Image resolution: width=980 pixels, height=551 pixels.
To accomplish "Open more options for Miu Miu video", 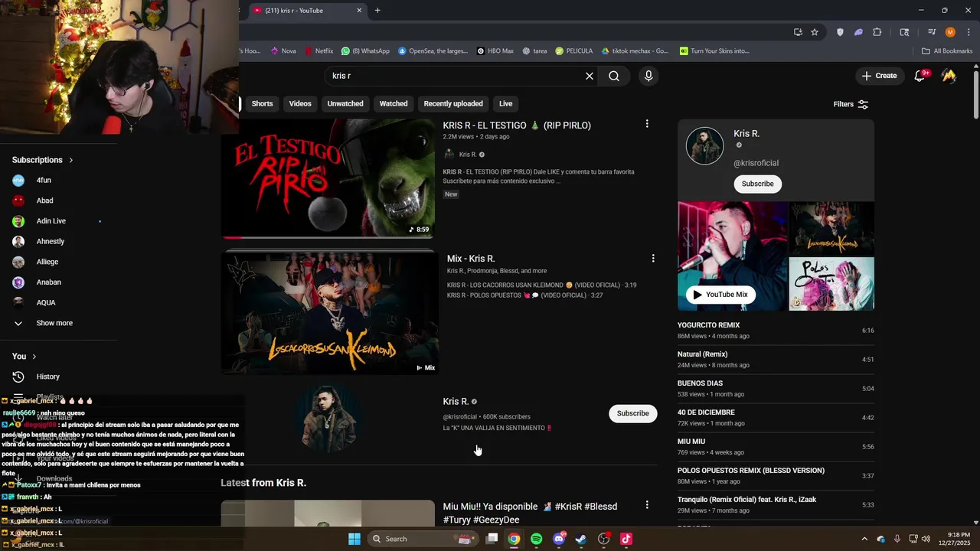I will [x=647, y=505].
